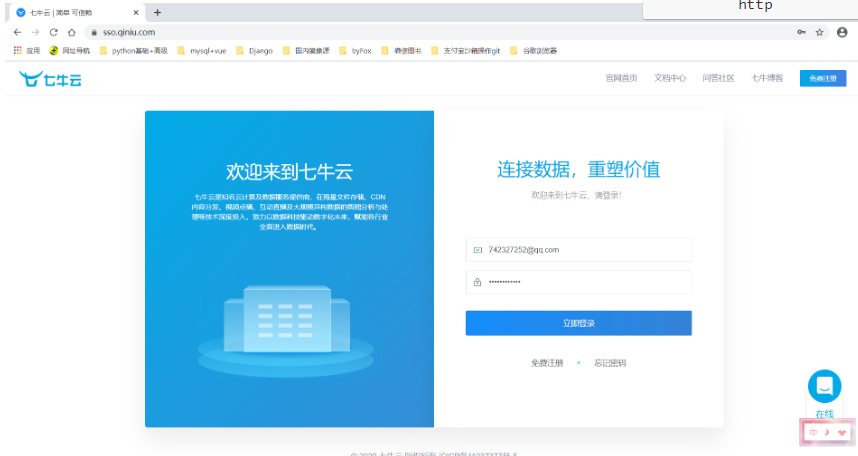Image resolution: width=858 pixels, height=456 pixels.
Task: Click the browser forward arrow
Action: (x=36, y=32)
